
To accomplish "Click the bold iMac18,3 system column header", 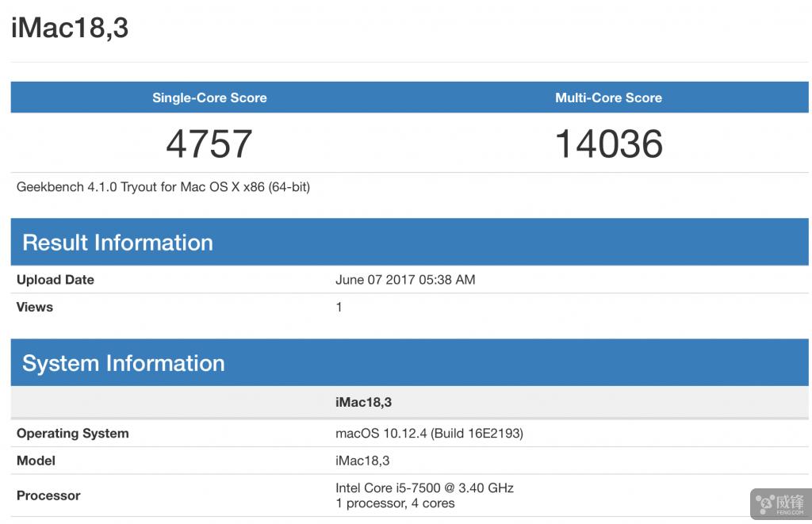I will tap(363, 402).
